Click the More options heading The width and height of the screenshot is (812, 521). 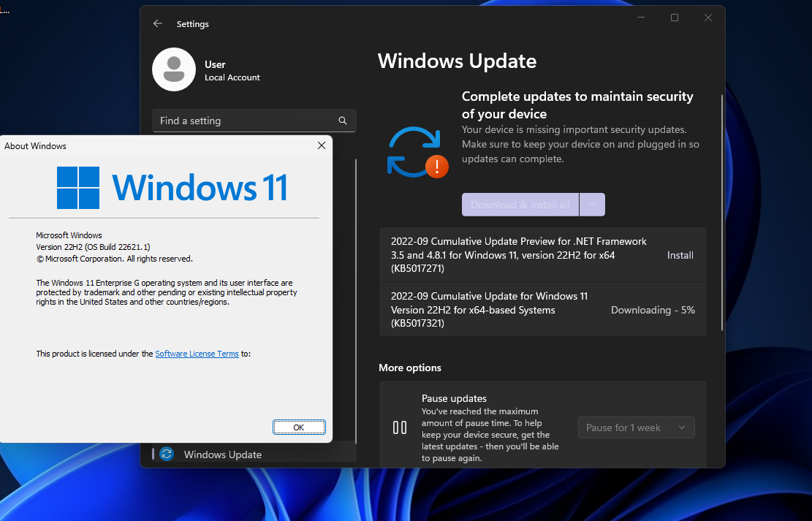pyautogui.click(x=409, y=368)
